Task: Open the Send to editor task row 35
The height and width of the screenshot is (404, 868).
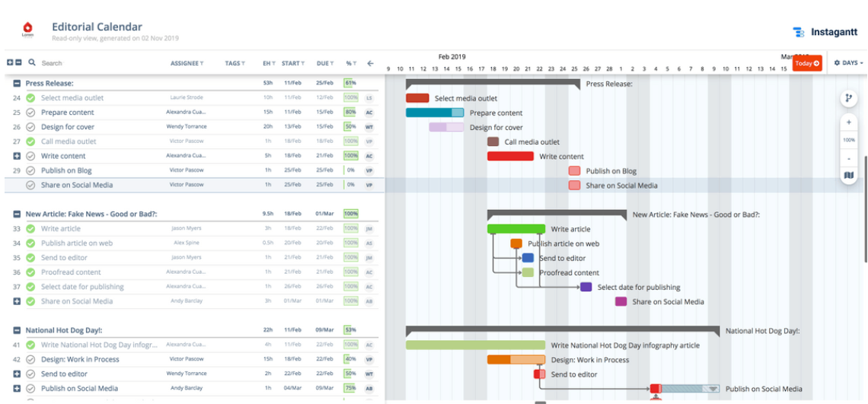Action: pyautogui.click(x=64, y=258)
